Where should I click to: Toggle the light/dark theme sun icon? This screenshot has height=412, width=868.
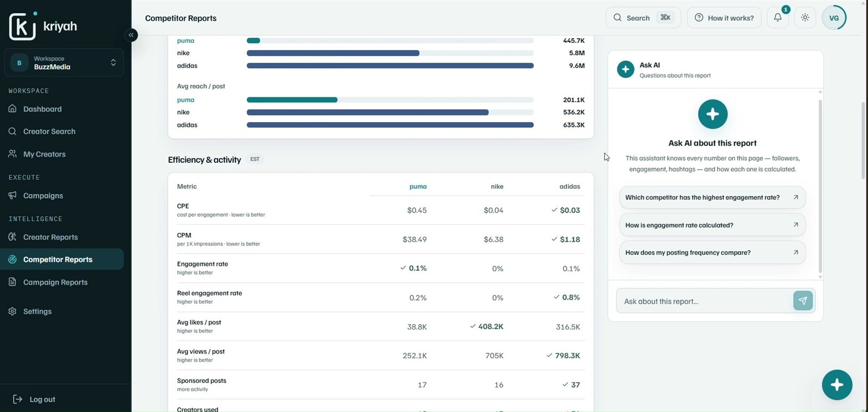(x=805, y=18)
